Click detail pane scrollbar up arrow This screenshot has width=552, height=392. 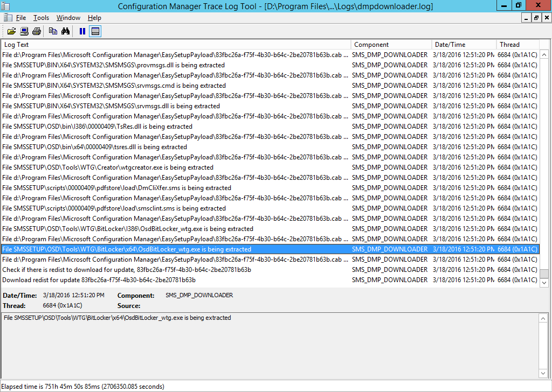543,319
